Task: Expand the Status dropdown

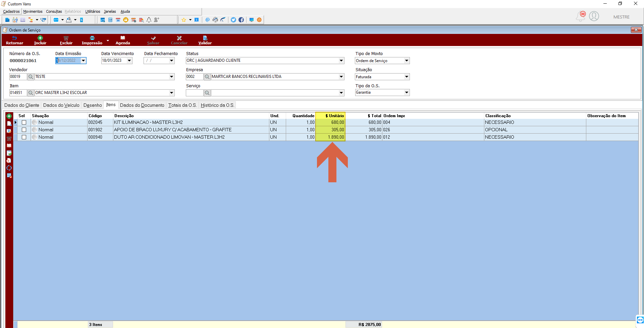Action: (341, 61)
